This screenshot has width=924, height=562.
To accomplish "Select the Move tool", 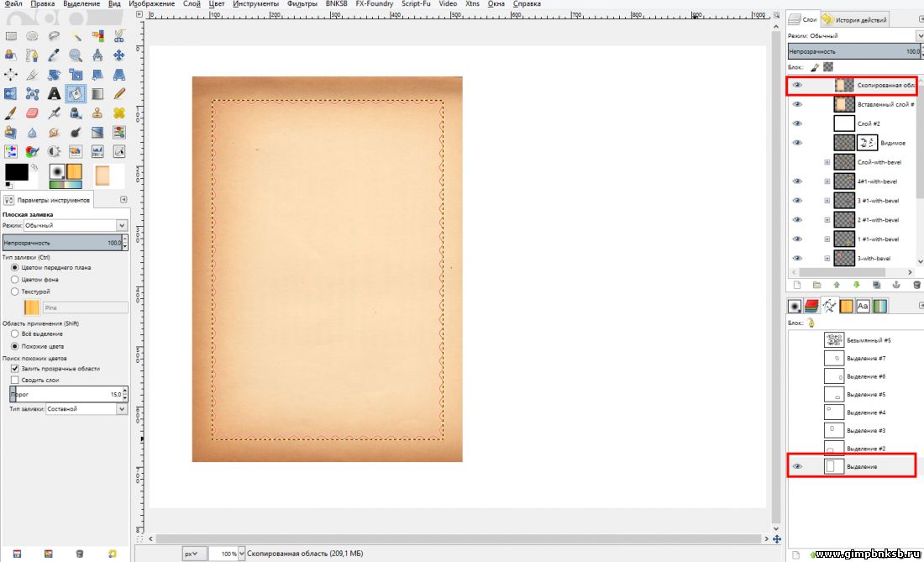I will pos(119,55).
